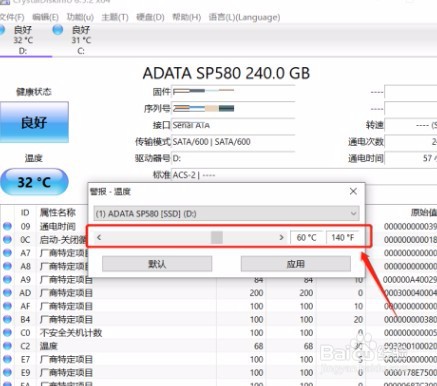This screenshot has width=437, height=386.
Task: Click the 原始值 column header
Action: 423,212
